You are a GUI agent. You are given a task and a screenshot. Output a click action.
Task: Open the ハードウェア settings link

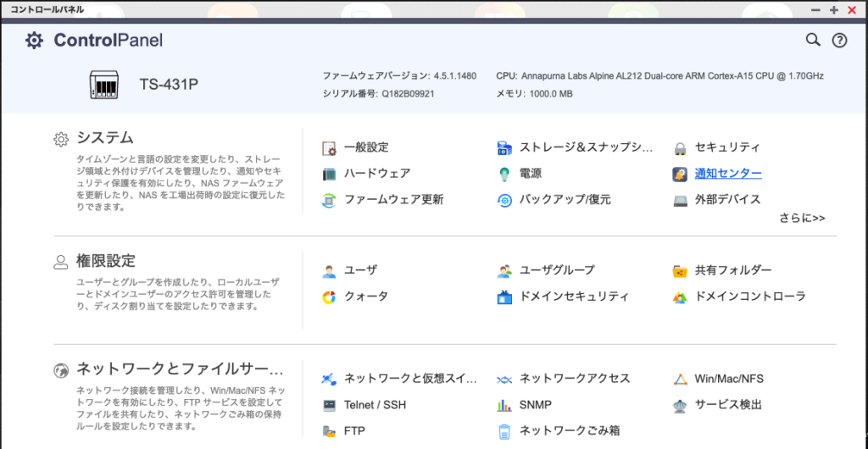(x=377, y=174)
